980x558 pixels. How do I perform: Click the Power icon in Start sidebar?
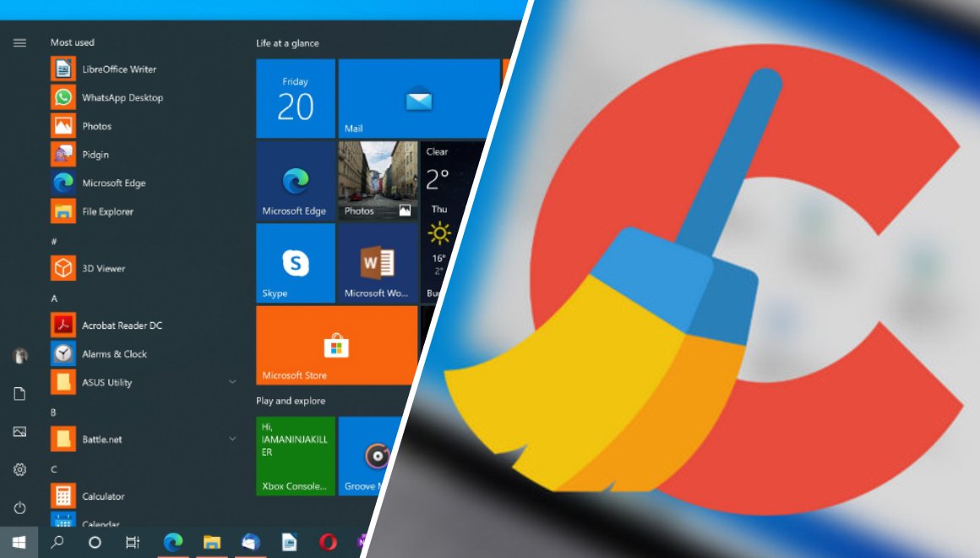[19, 507]
